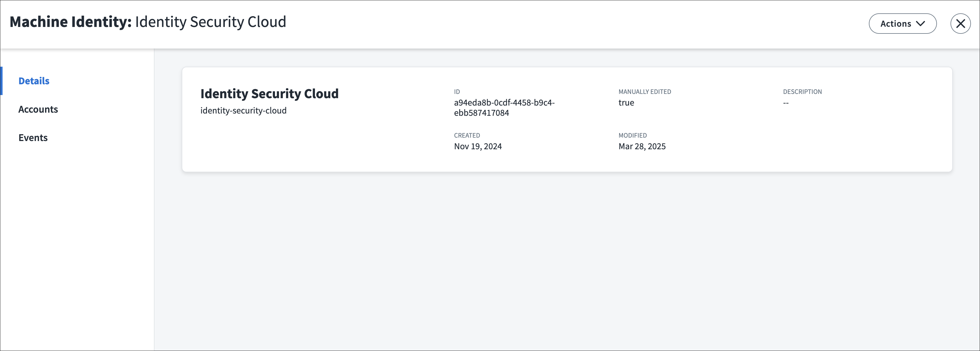Open the Events tab
Screen dimensions: 980x351
(33, 138)
